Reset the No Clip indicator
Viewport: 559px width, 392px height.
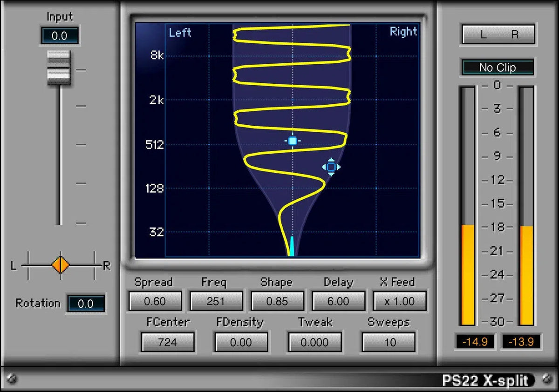(x=497, y=68)
